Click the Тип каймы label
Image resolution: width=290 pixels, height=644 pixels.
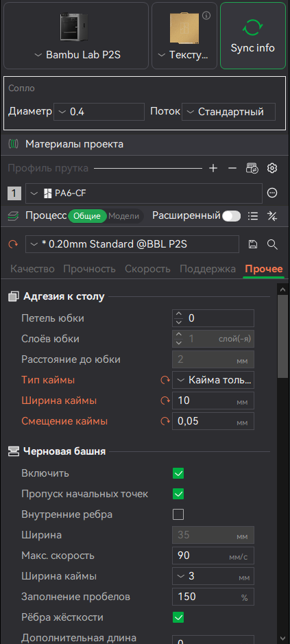[x=48, y=380]
